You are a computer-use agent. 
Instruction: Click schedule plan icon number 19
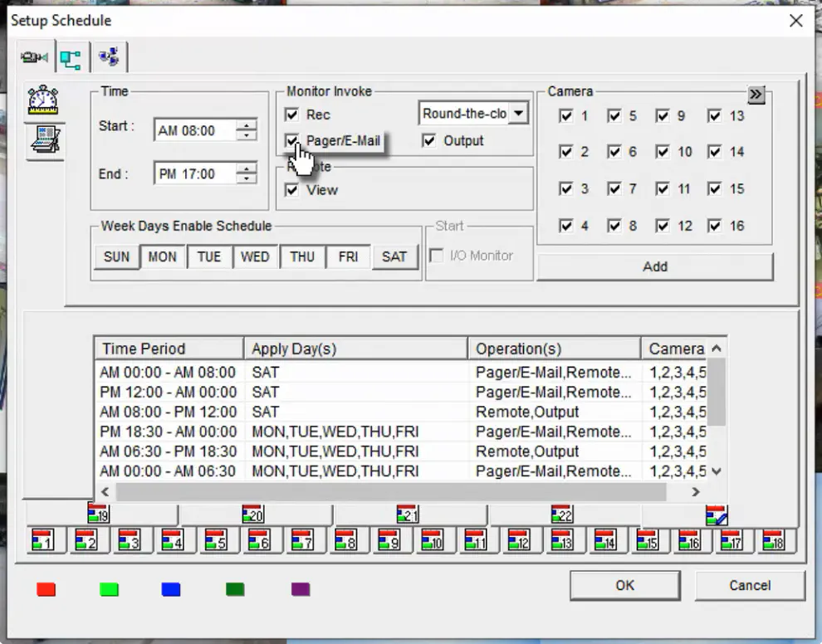[98, 514]
